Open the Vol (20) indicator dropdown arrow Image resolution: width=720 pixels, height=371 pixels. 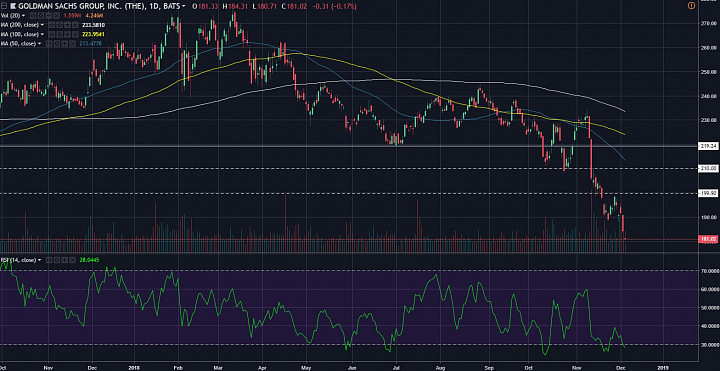click(23, 15)
